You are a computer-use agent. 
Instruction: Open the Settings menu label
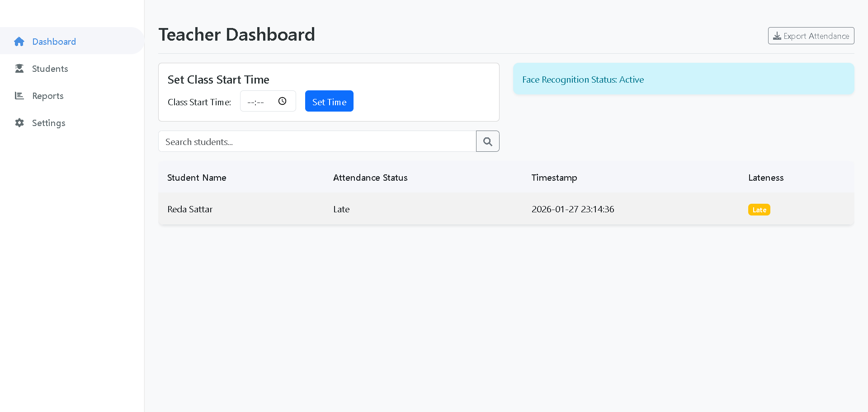[x=48, y=123]
